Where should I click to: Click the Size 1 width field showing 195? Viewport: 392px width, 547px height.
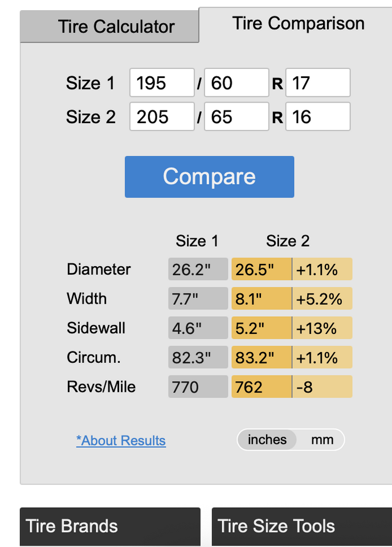(x=162, y=83)
